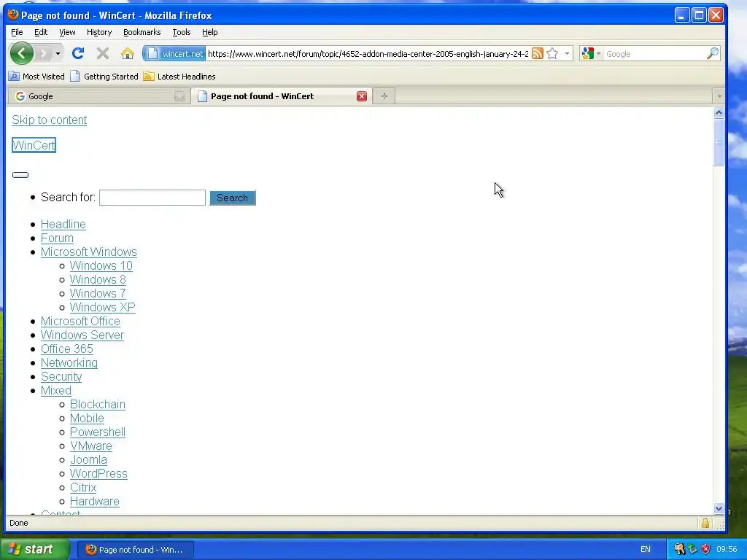
Task: Open the Windows Server link
Action: click(x=82, y=335)
